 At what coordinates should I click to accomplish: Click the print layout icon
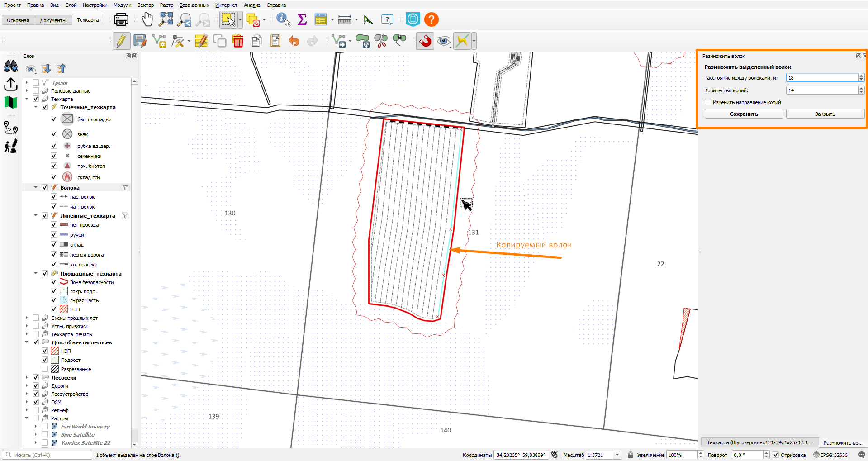coord(121,19)
